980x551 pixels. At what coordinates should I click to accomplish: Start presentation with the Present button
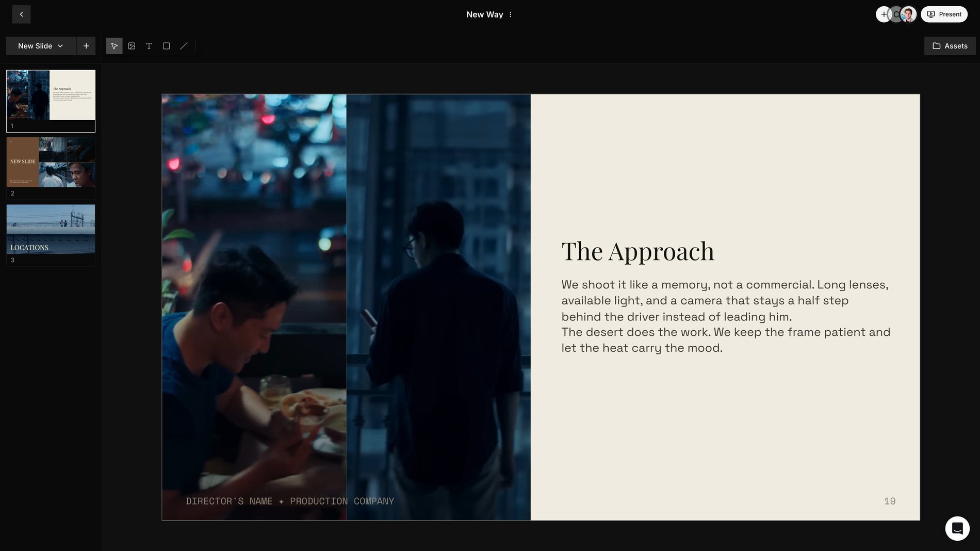944,14
